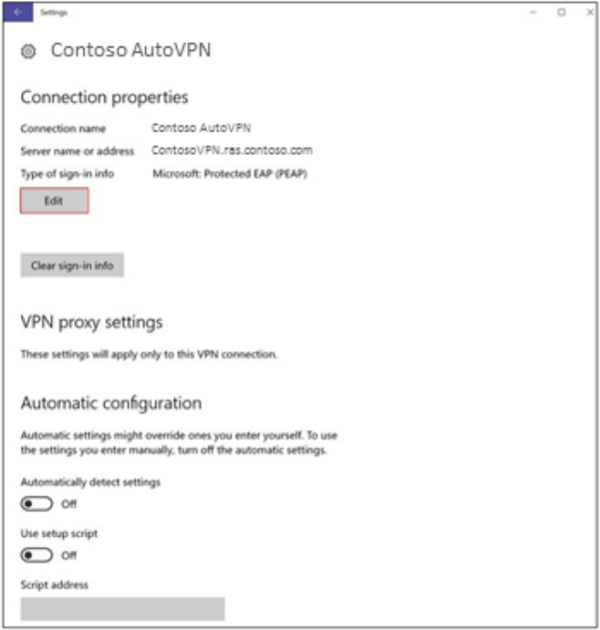Image resolution: width=600 pixels, height=630 pixels.
Task: Click the Script address text field
Action: [x=122, y=608]
